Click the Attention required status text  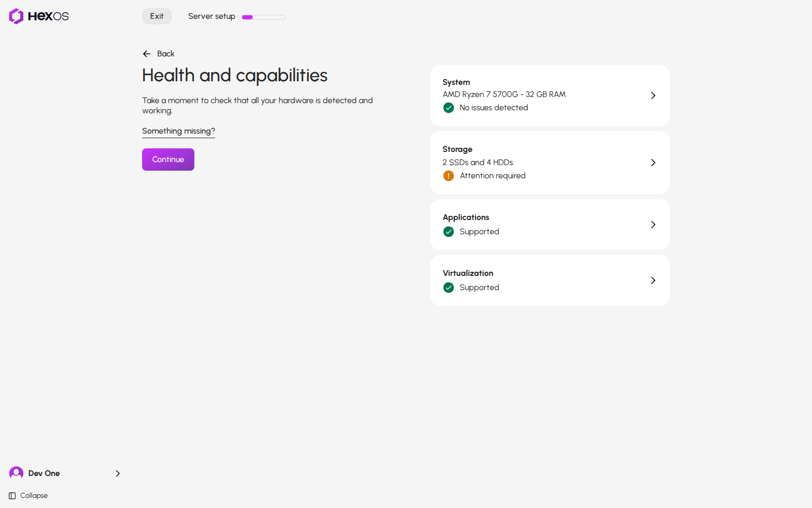pyautogui.click(x=493, y=176)
